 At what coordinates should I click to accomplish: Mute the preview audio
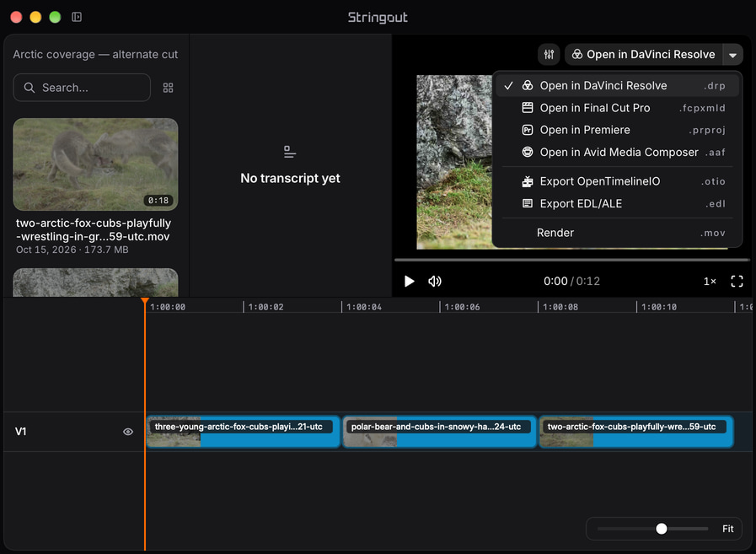[434, 282]
